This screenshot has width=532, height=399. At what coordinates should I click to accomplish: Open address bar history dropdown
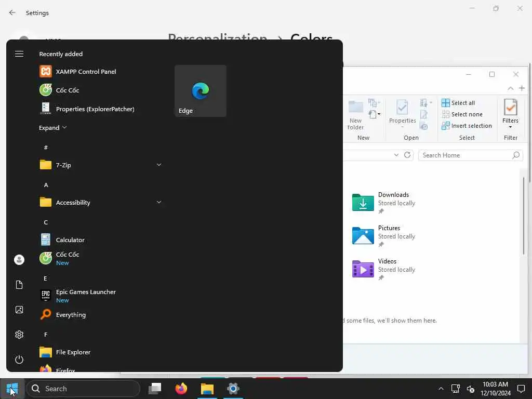point(396,155)
